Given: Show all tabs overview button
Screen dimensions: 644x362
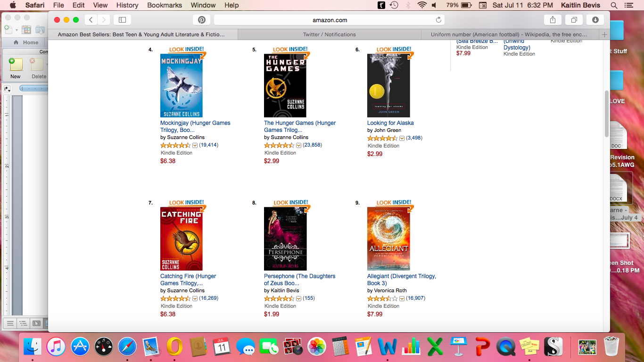Looking at the screenshot, I should [574, 20].
